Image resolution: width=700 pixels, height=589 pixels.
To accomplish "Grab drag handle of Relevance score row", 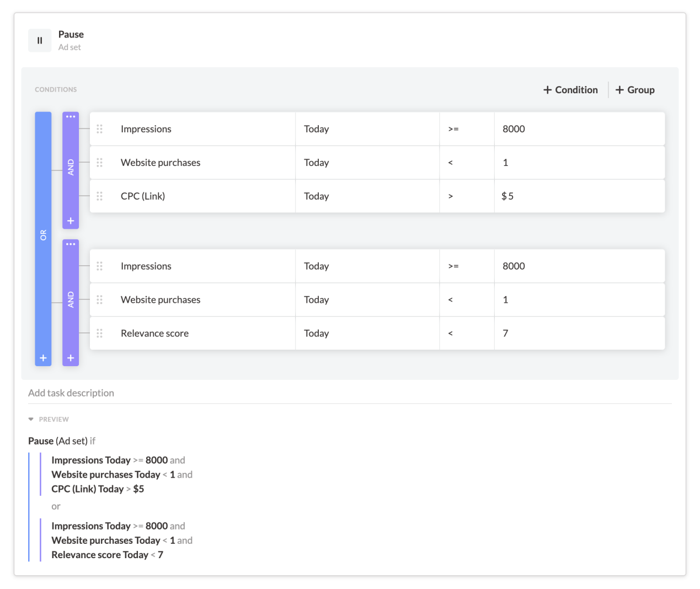I will tap(100, 334).
